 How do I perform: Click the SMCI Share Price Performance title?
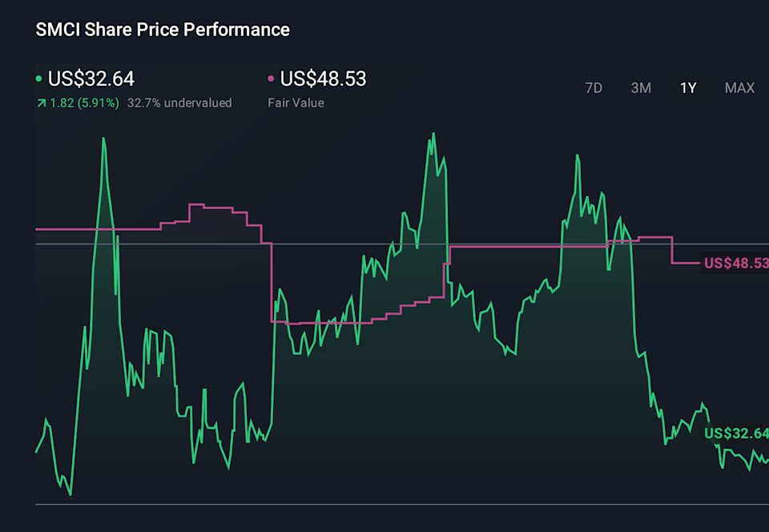coord(162,30)
